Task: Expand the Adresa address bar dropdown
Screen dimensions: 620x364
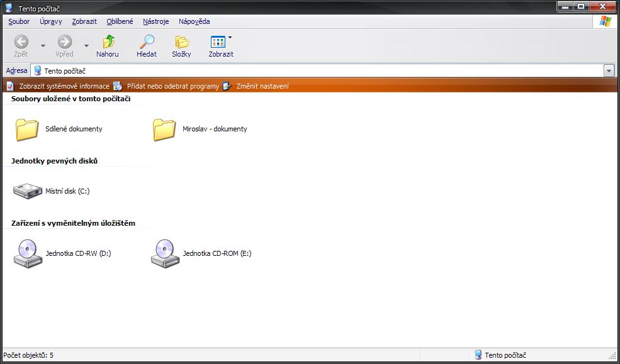Action: click(609, 71)
